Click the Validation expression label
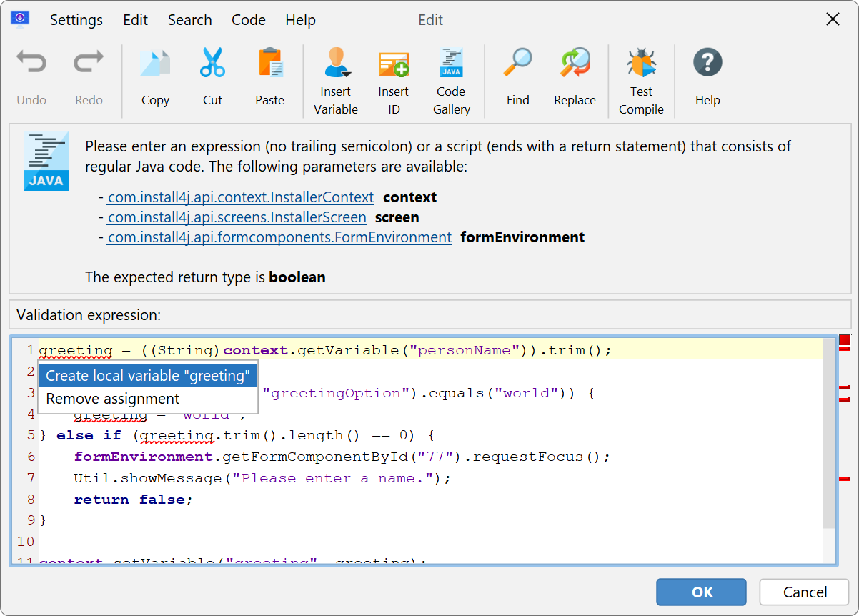Screen dimensions: 859x616 coord(89,314)
